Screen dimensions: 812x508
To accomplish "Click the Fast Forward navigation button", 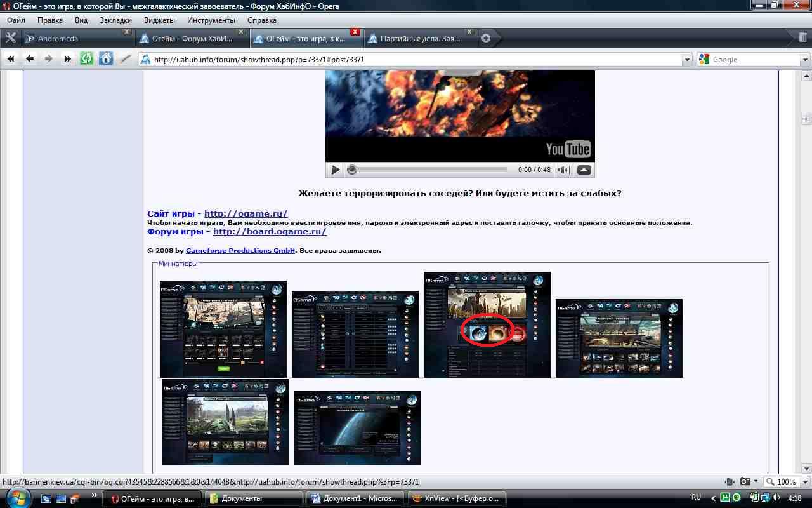I will point(68,59).
